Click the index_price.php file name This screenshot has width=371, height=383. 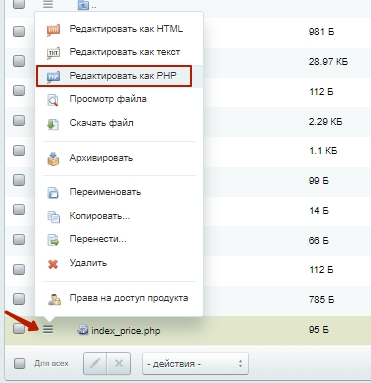tap(126, 331)
